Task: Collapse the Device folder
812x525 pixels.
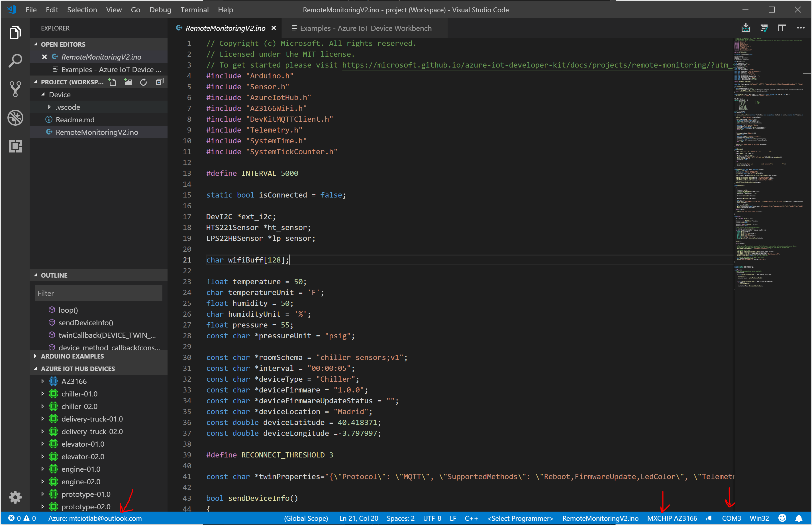Action: (x=43, y=94)
